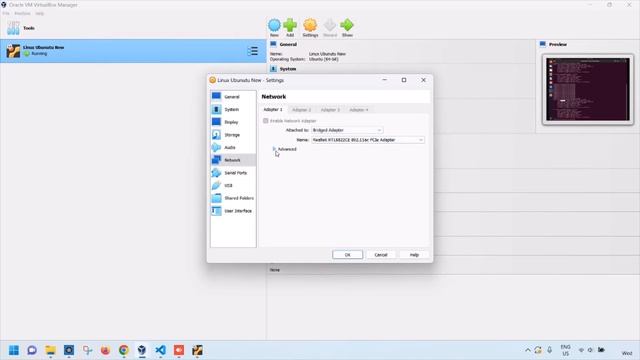640x360 pixels.
Task: Select the Network category in sidebar
Action: [x=233, y=160]
